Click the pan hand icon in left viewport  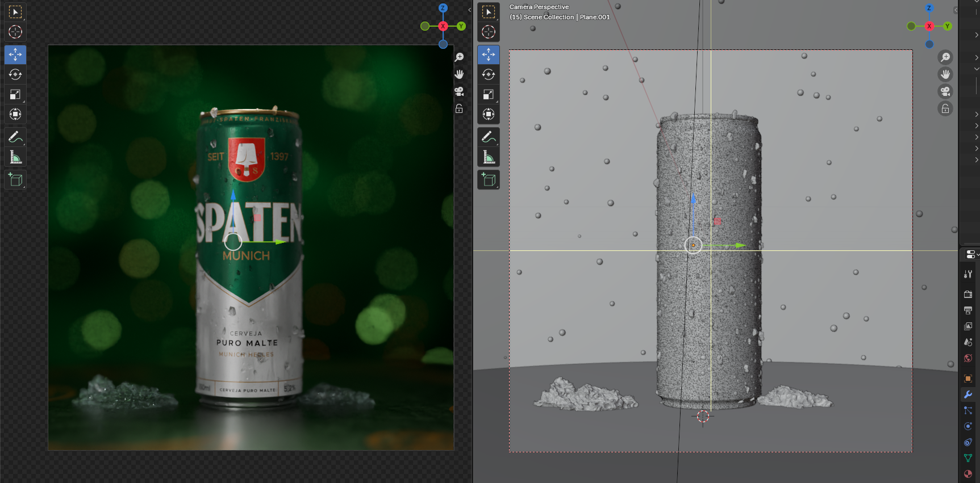tap(459, 74)
